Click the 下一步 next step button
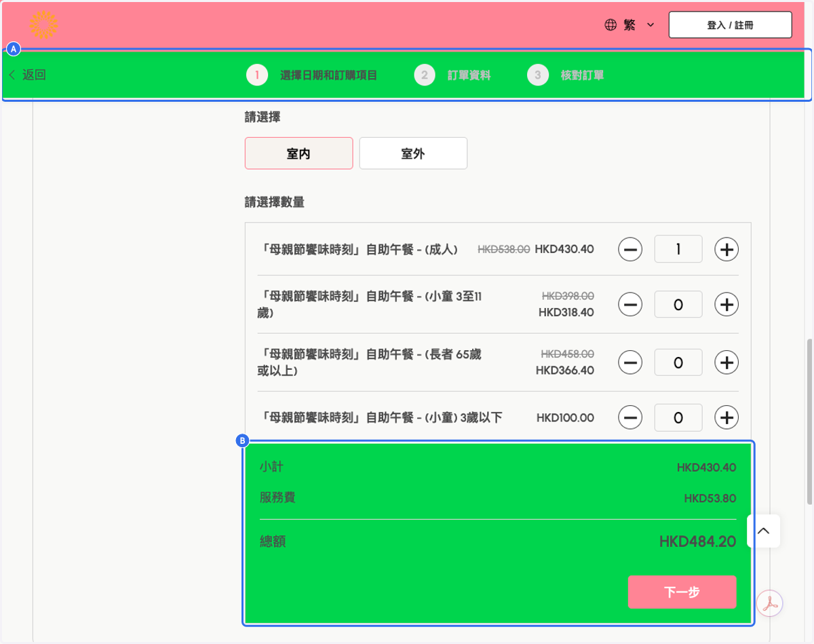This screenshot has width=814, height=644. [682, 592]
